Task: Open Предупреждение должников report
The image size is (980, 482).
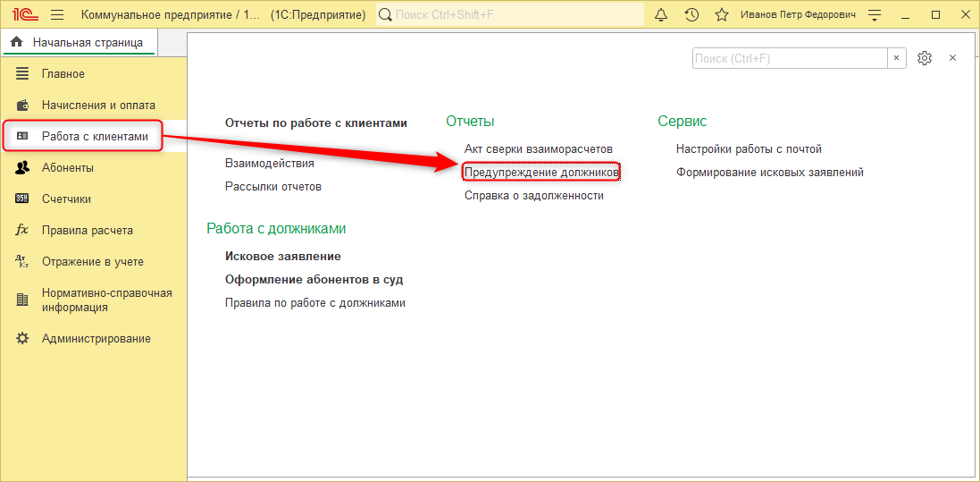Action: pyautogui.click(x=541, y=172)
